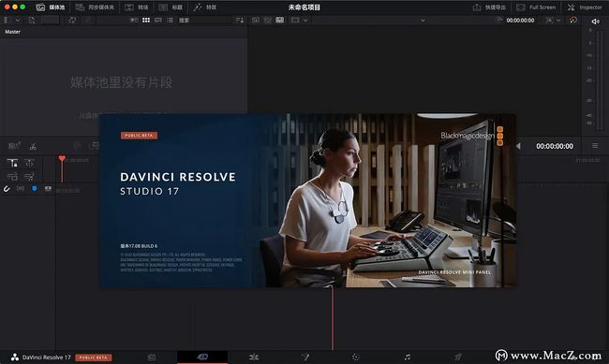Toggle timeline snapping magnet icon
Screen dimensions: 609x364
click(7, 189)
